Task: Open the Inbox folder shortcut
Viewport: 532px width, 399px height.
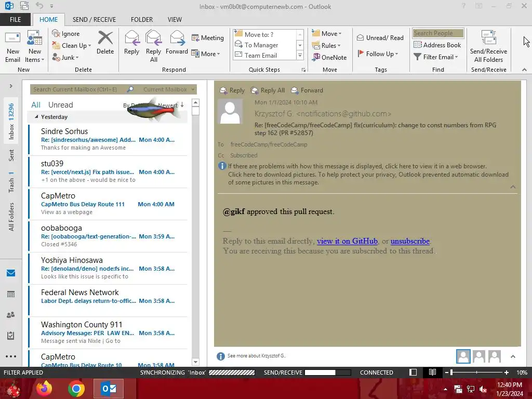Action: click(x=11, y=121)
